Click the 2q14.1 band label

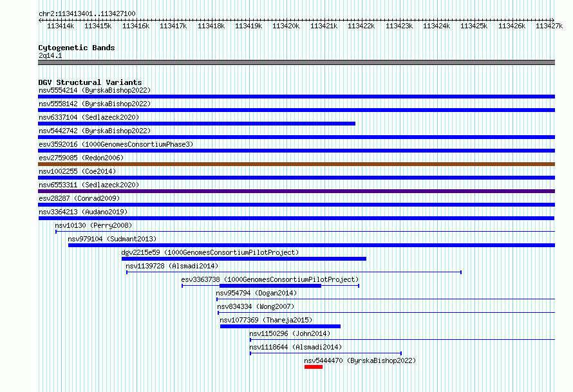pos(50,55)
